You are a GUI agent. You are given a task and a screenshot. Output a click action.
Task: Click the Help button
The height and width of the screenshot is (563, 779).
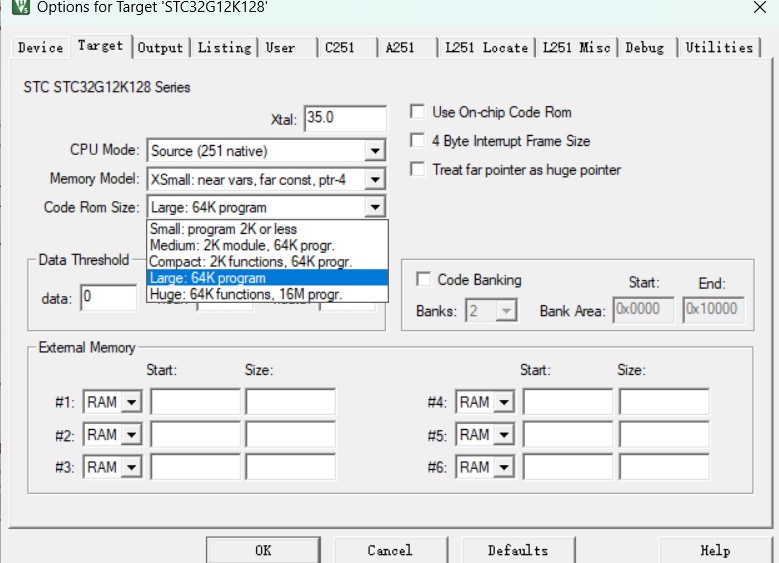click(x=715, y=550)
